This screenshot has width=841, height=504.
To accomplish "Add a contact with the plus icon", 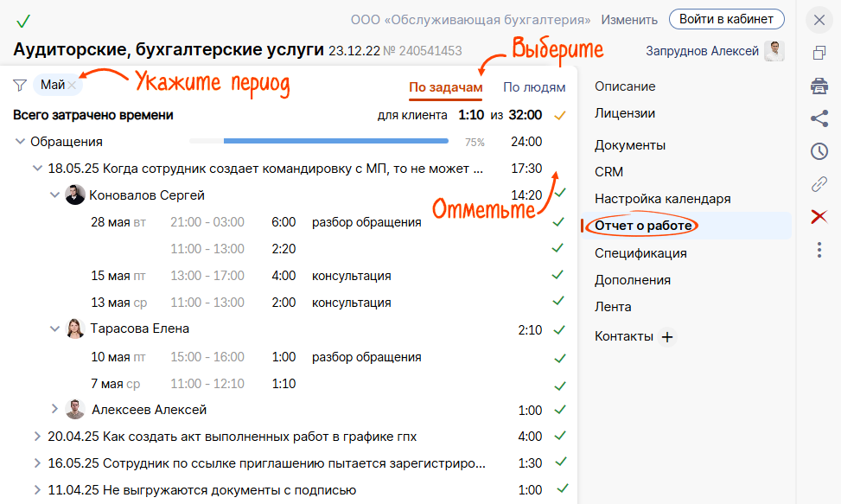I will pyautogui.click(x=667, y=337).
